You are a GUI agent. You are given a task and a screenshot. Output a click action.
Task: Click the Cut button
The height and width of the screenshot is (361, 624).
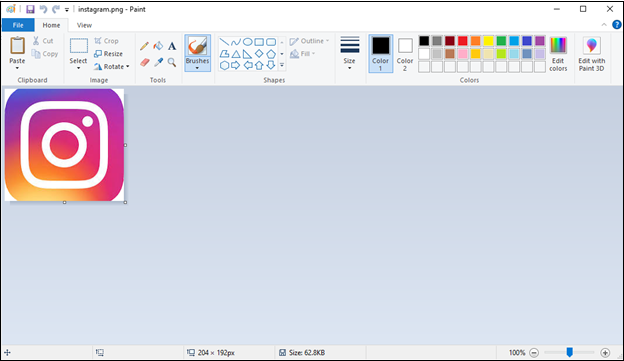pos(43,41)
